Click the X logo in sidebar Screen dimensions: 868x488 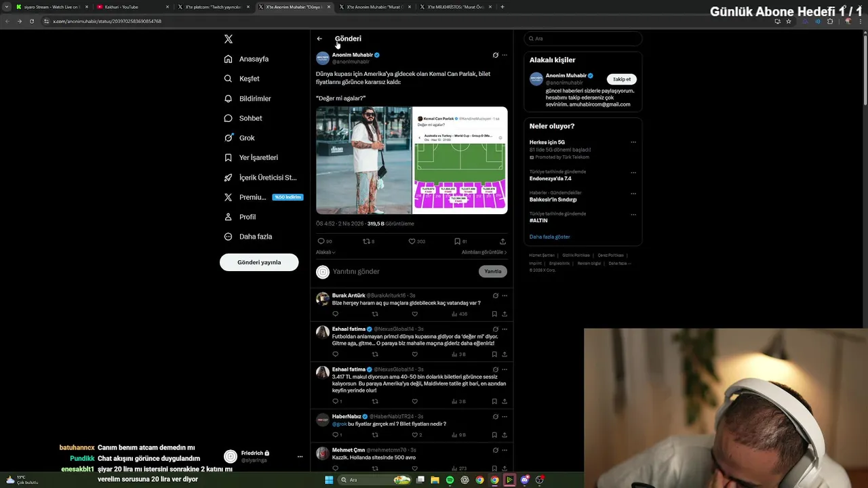pyautogui.click(x=229, y=39)
